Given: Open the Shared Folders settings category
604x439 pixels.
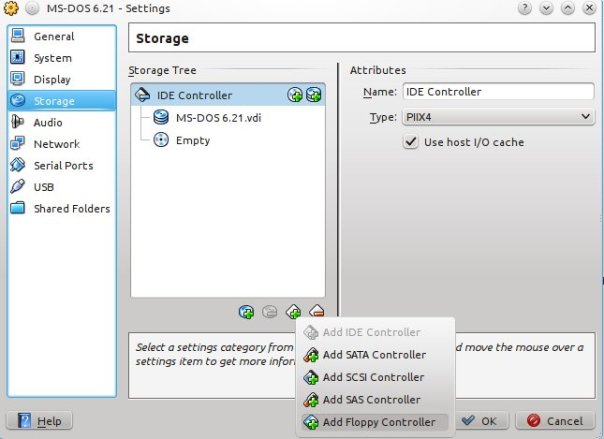Looking at the screenshot, I should coord(62,209).
